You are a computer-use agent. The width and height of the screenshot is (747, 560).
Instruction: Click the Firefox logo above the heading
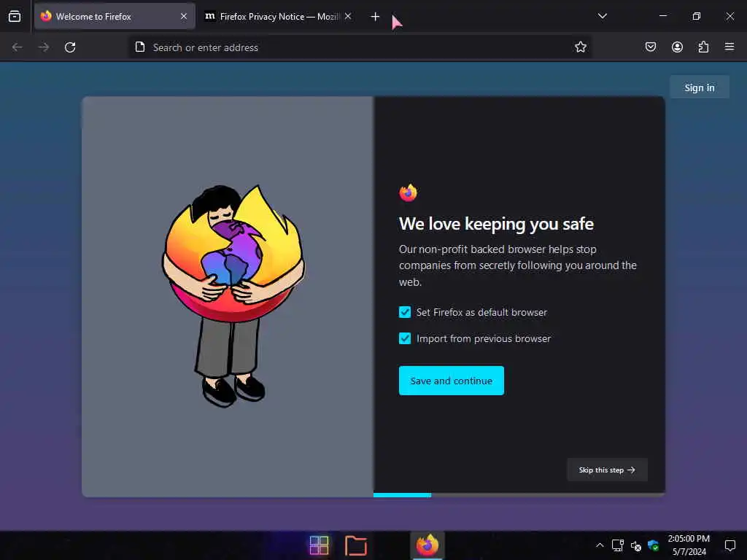point(409,192)
